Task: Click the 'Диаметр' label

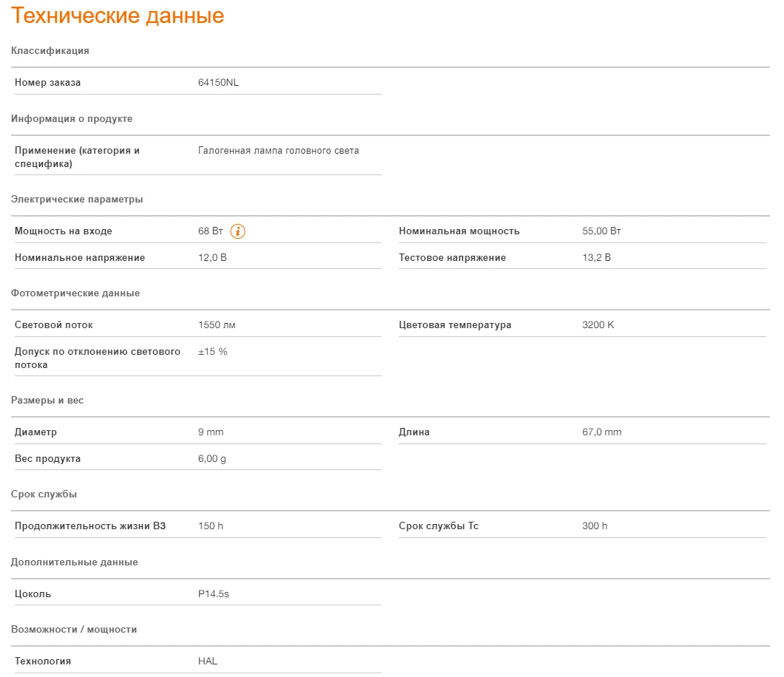Action: click(36, 432)
